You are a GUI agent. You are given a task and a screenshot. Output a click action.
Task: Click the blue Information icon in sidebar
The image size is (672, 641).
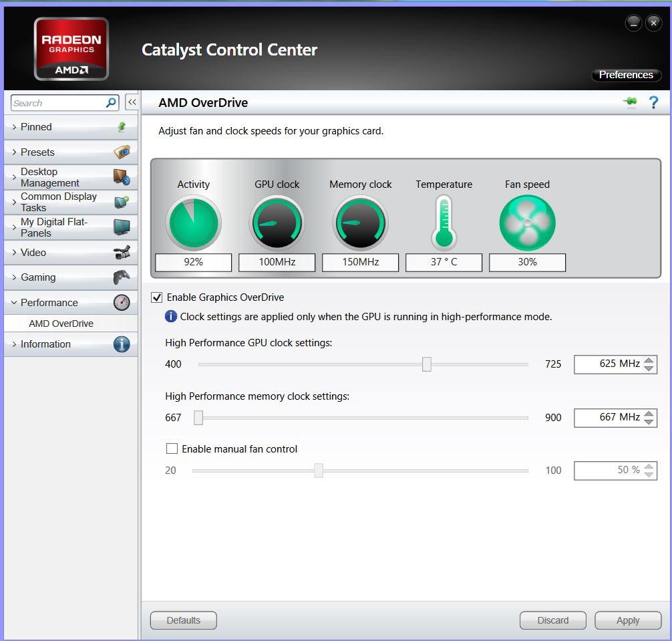click(x=122, y=344)
